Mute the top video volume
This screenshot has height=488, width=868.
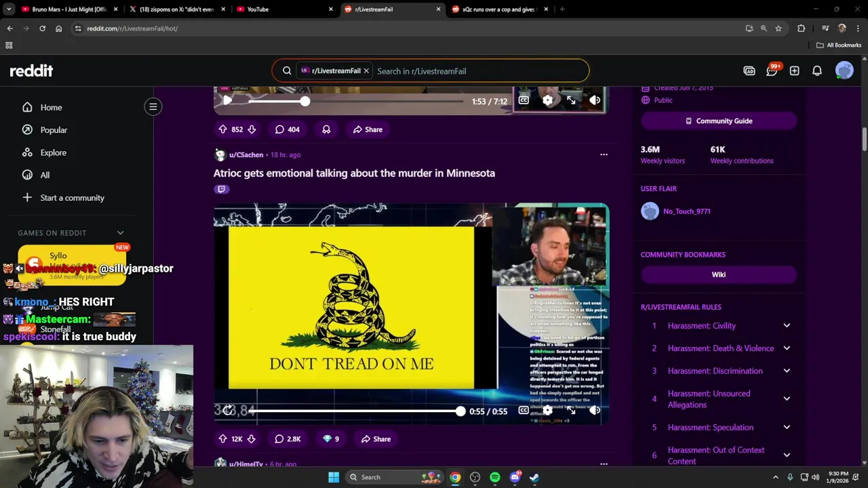point(595,100)
